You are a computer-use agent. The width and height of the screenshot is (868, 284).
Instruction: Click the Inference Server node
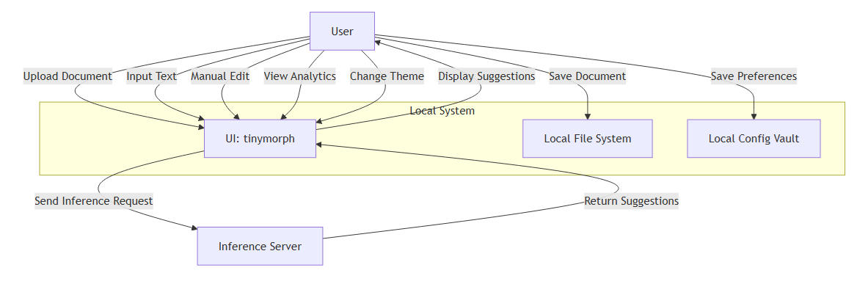[260, 246]
